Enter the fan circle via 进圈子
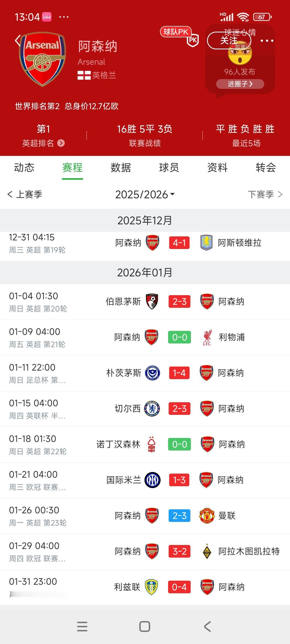Viewport: 290px width, 644px height. point(240,84)
